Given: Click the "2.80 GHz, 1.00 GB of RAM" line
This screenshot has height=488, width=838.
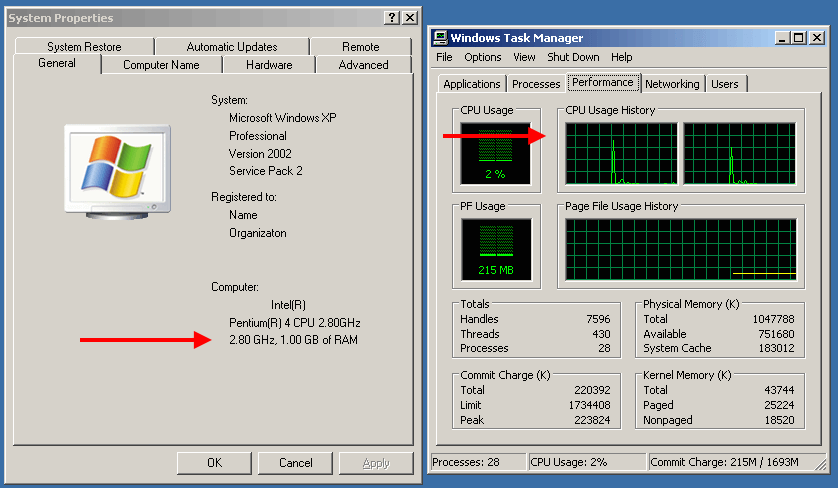Looking at the screenshot, I should pyautogui.click(x=293, y=340).
